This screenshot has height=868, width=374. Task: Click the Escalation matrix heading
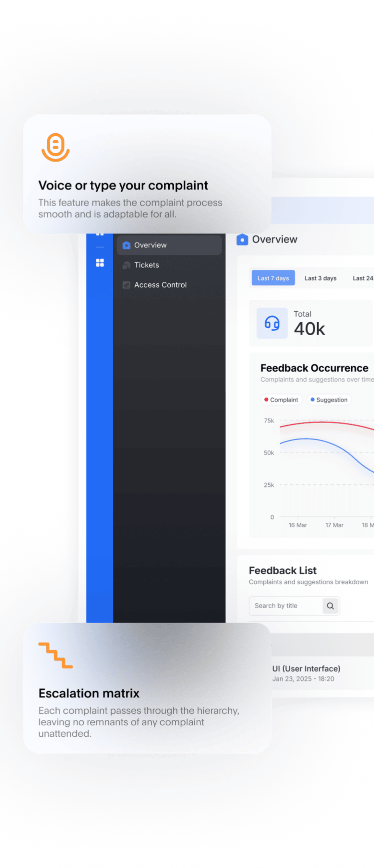(x=89, y=693)
